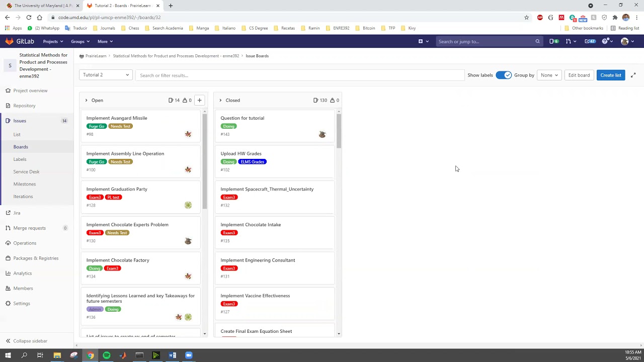Open Spotify from the taskbar
644x362 pixels.
pyautogui.click(x=107, y=355)
